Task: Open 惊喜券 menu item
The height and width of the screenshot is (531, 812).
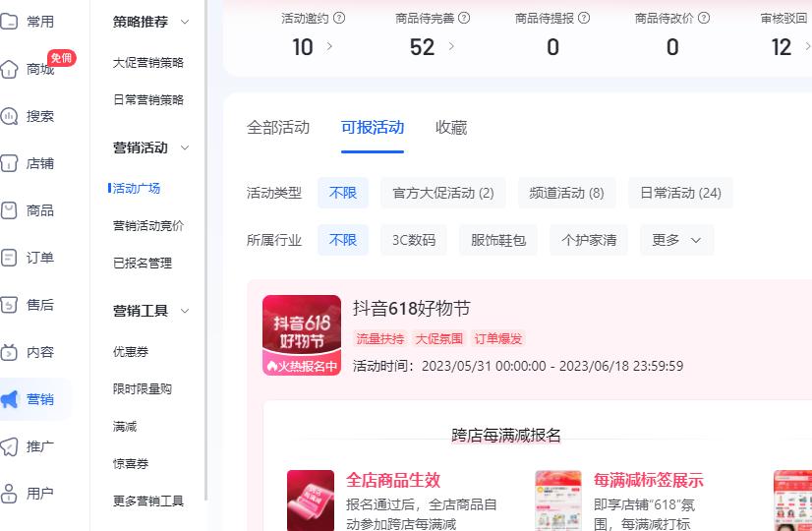Action: pos(131,463)
